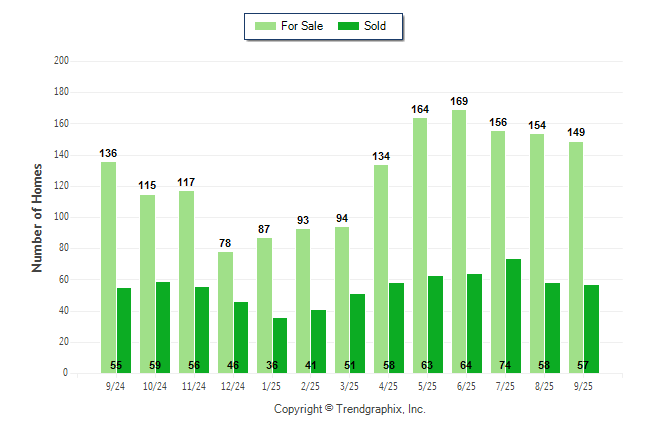
Task: Click the 200 value on the y-axis
Action: [x=61, y=61]
